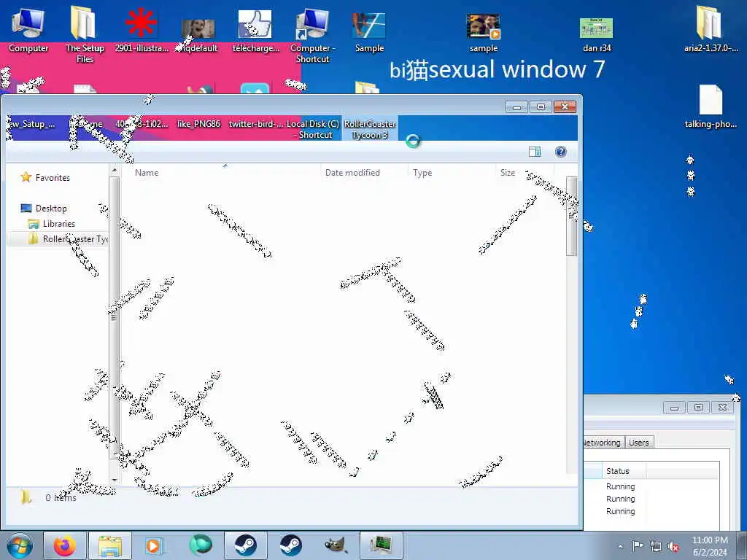Switch to Task Manager taskbar icon

pyautogui.click(x=382, y=545)
